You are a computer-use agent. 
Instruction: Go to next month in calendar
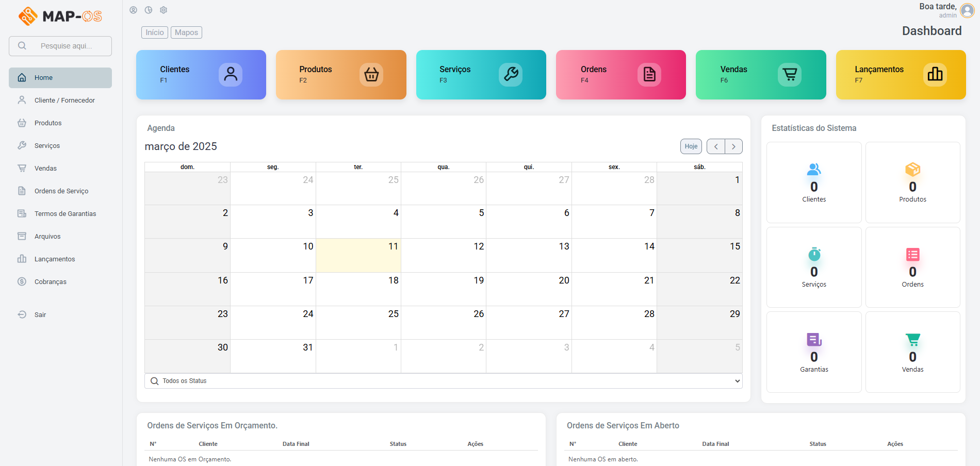(x=733, y=146)
